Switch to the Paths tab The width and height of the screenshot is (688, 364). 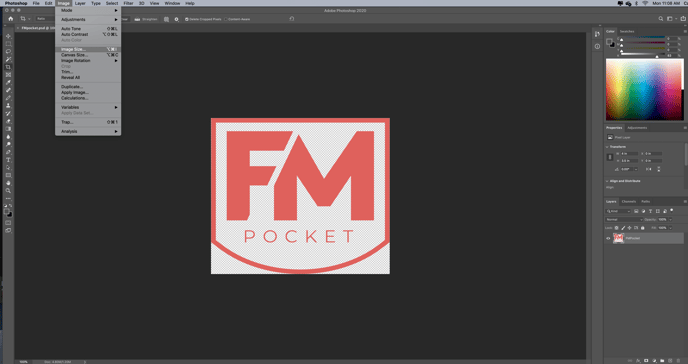pyautogui.click(x=646, y=201)
